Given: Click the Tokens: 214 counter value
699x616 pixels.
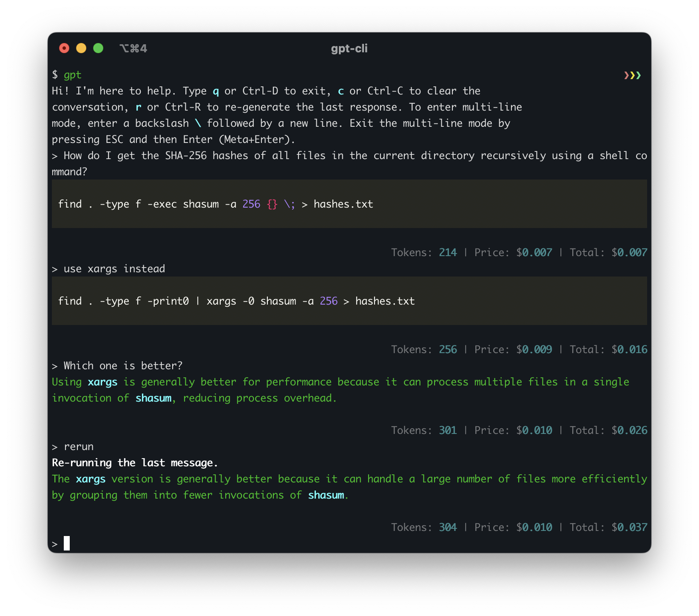Looking at the screenshot, I should tap(448, 252).
